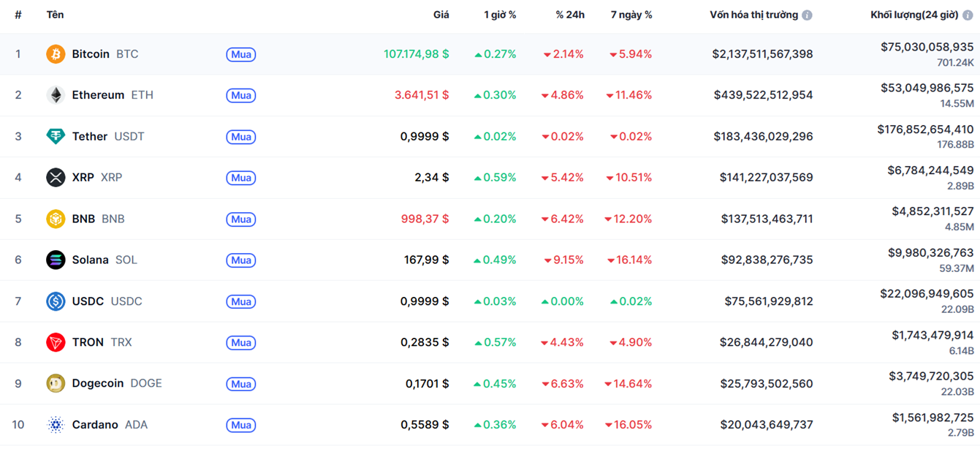The image size is (980, 449).
Task: Sort by Khối lượng(24 giờ) header
Action: [914, 15]
